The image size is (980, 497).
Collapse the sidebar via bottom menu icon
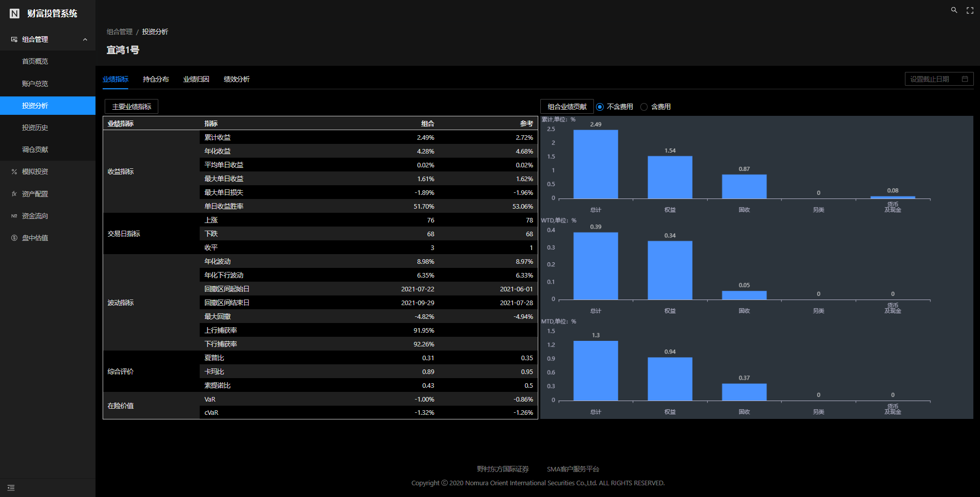click(11, 488)
